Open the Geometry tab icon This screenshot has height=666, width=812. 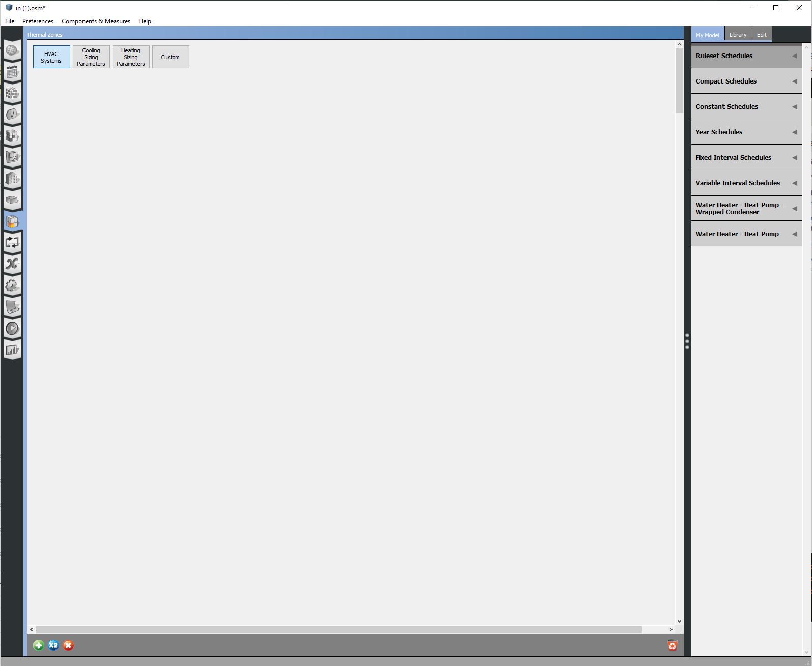coord(12,157)
